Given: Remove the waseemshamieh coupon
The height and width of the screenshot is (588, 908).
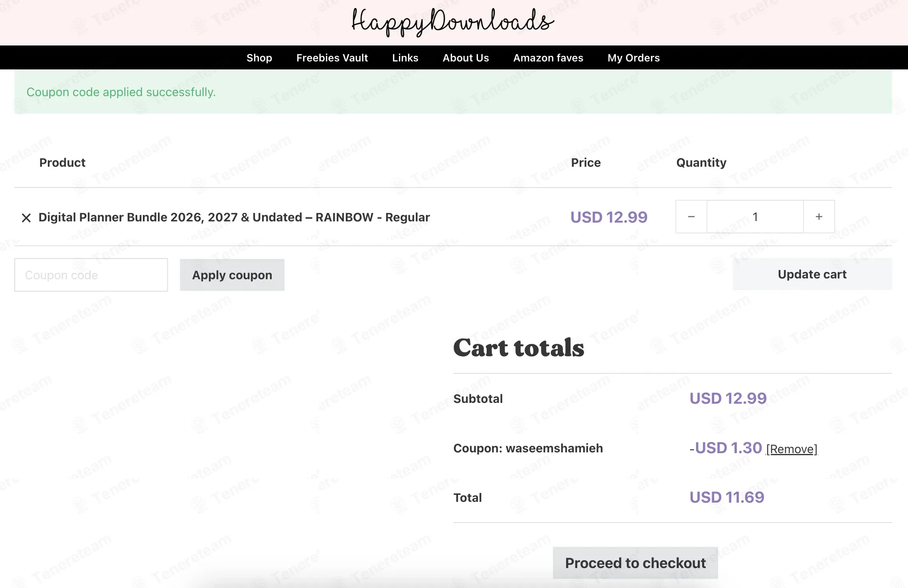Looking at the screenshot, I should tap(792, 449).
